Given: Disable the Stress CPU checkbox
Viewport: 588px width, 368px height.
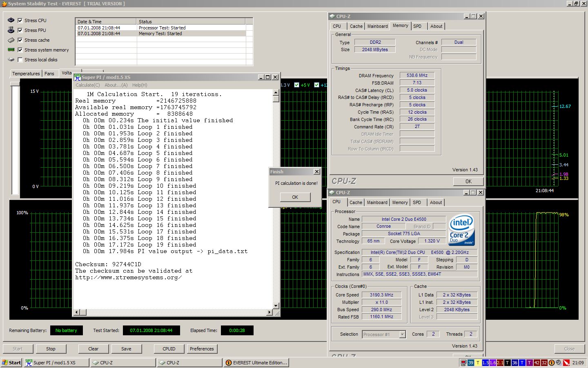Looking at the screenshot, I should point(20,20).
